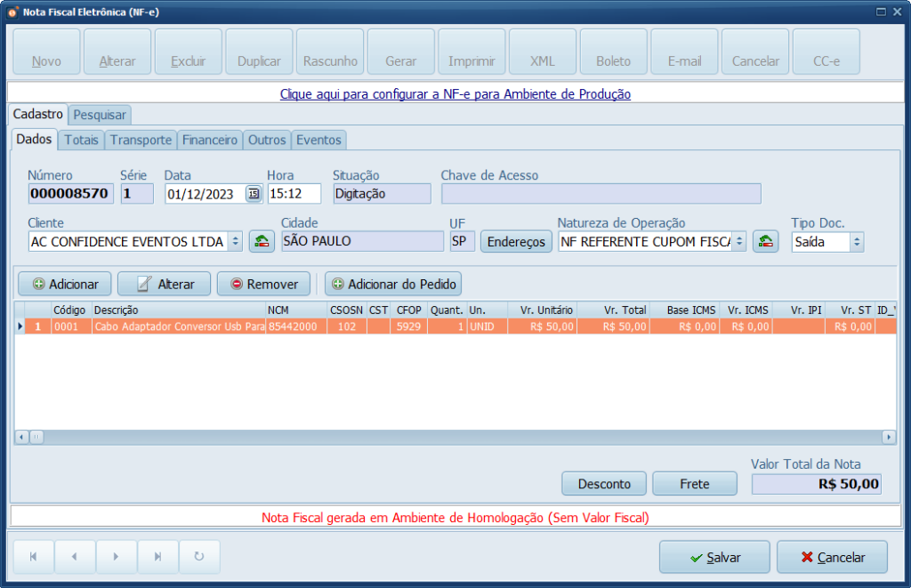Open the Totais tab
Image resolution: width=911 pixels, height=588 pixels.
81,140
